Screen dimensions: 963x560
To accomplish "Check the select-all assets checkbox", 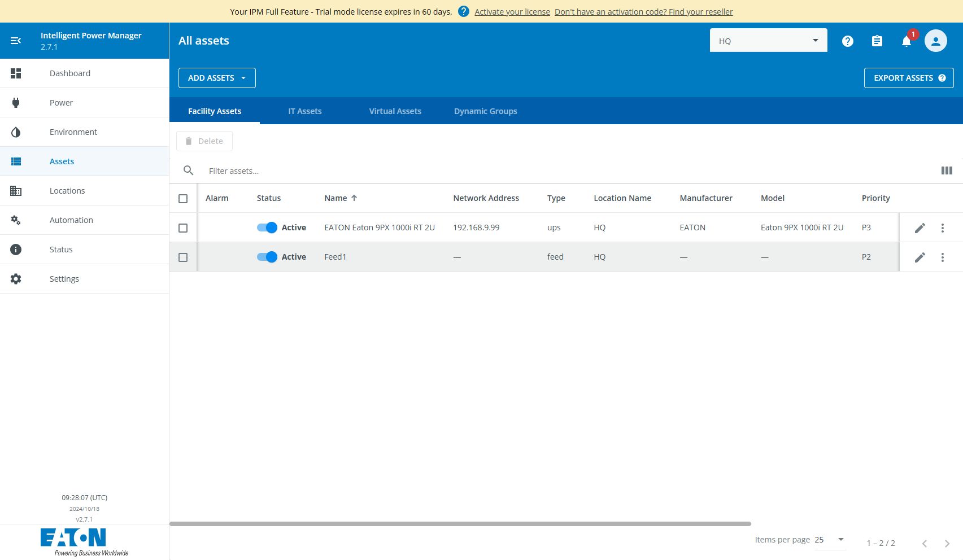I will tap(183, 199).
